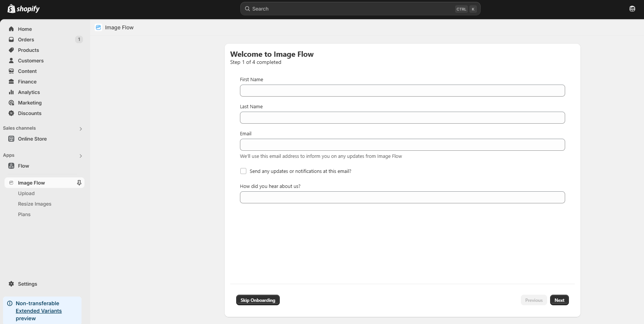Click the Finance bank icon
Viewport: 644px width, 324px height.
11,82
